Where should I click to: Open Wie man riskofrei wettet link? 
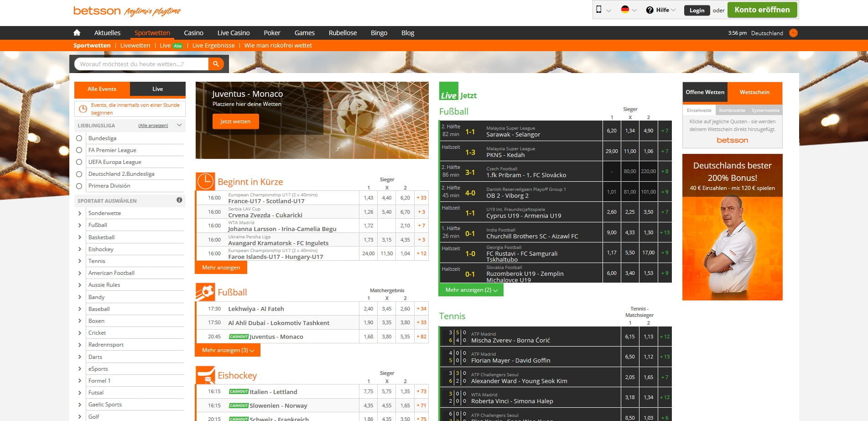coord(278,45)
